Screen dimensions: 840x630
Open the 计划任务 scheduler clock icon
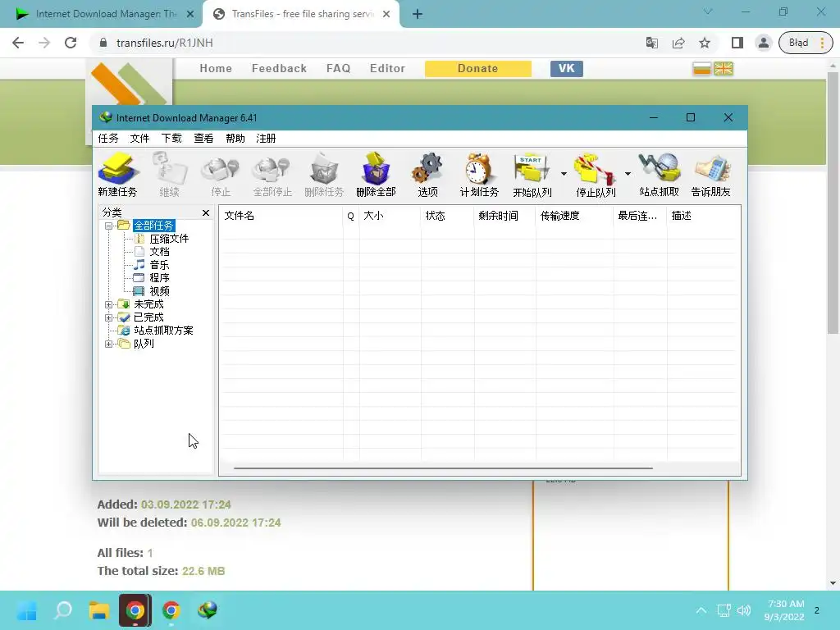479,174
